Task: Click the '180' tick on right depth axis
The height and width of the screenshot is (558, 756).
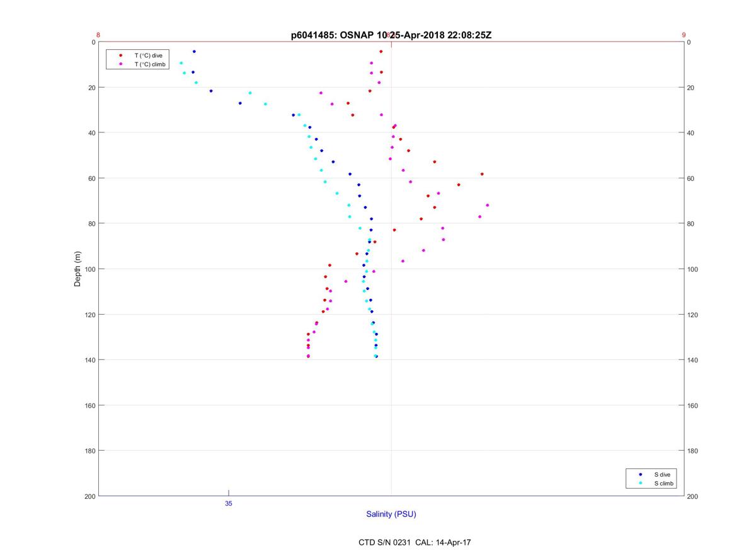Action: coord(693,451)
